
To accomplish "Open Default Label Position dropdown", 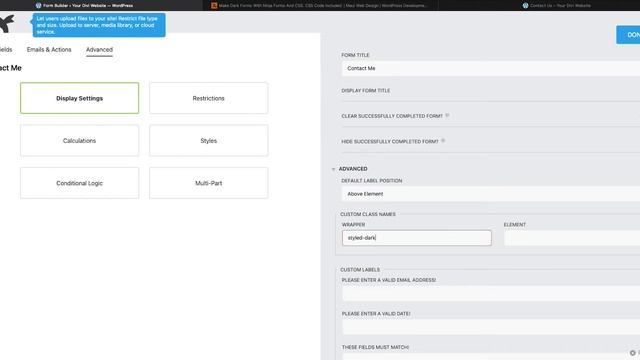I will tap(491, 194).
